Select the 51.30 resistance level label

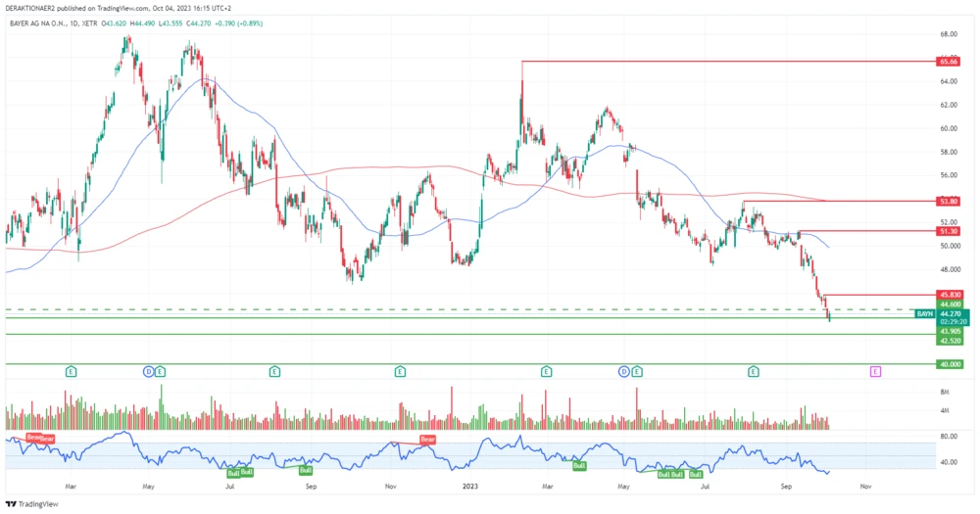948,231
